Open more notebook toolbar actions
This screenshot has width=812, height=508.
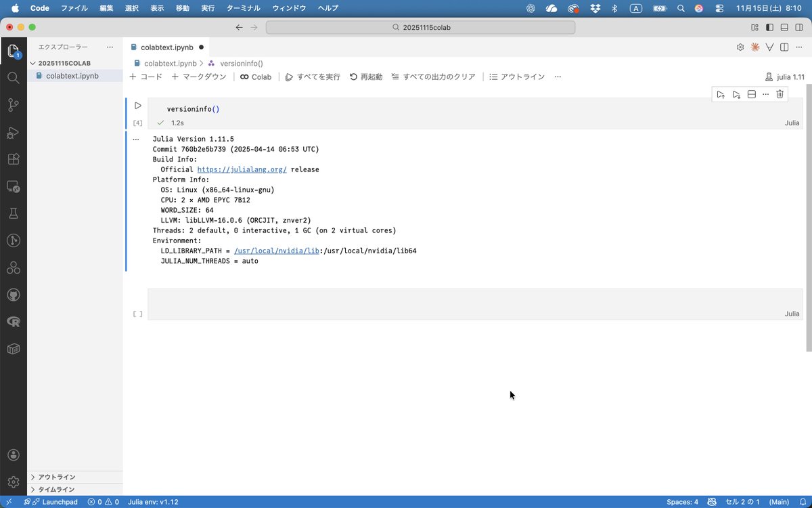coord(558,77)
